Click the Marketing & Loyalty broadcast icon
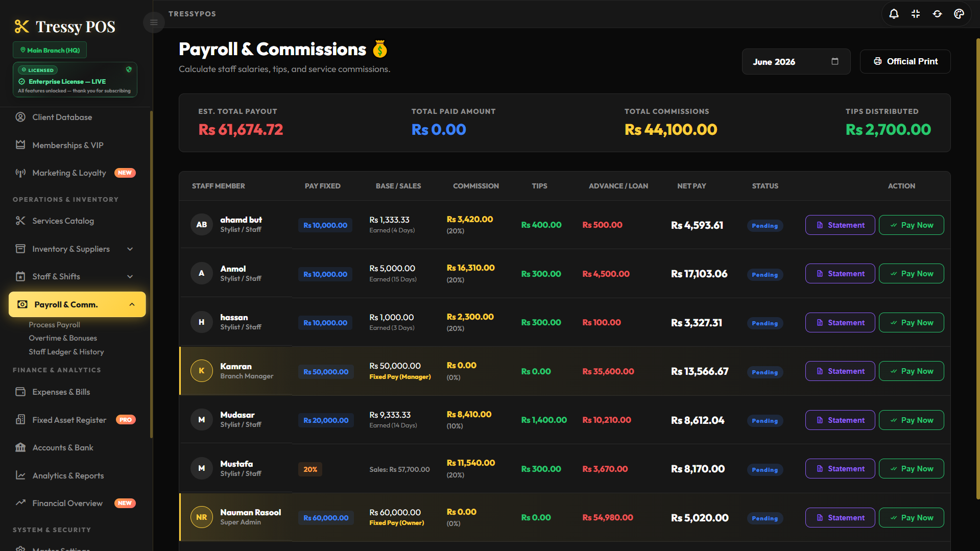This screenshot has width=980, height=551. click(20, 173)
